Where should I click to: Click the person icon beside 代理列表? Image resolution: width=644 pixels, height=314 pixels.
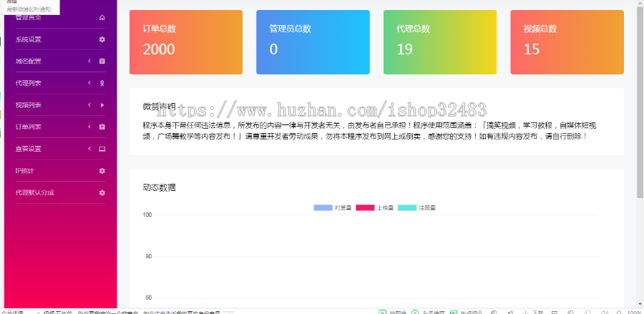[x=102, y=83]
